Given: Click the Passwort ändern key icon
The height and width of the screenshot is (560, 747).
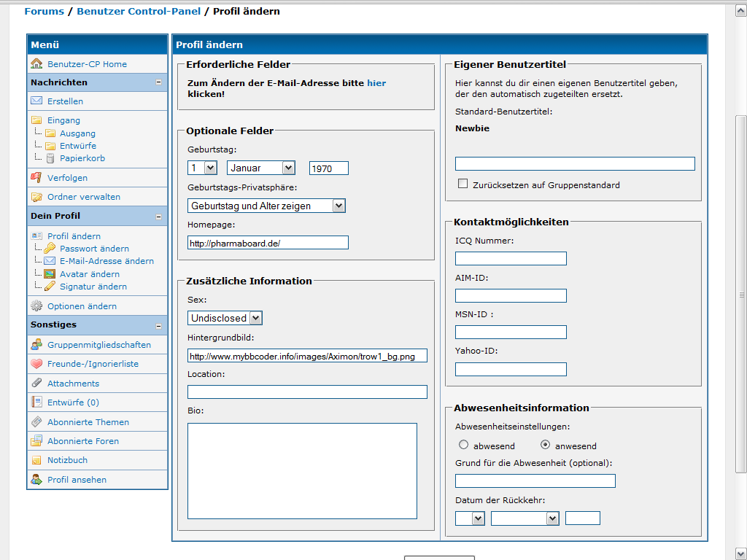Looking at the screenshot, I should [50, 248].
